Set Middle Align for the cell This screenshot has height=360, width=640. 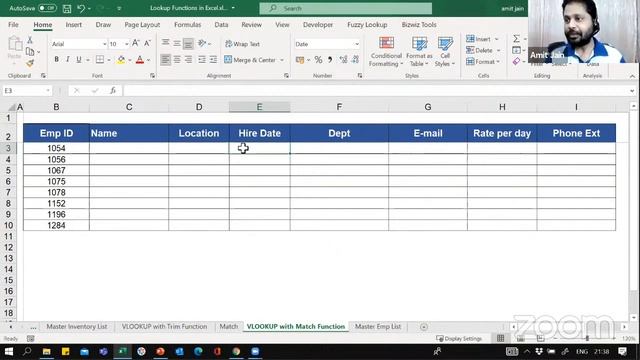coord(177,43)
